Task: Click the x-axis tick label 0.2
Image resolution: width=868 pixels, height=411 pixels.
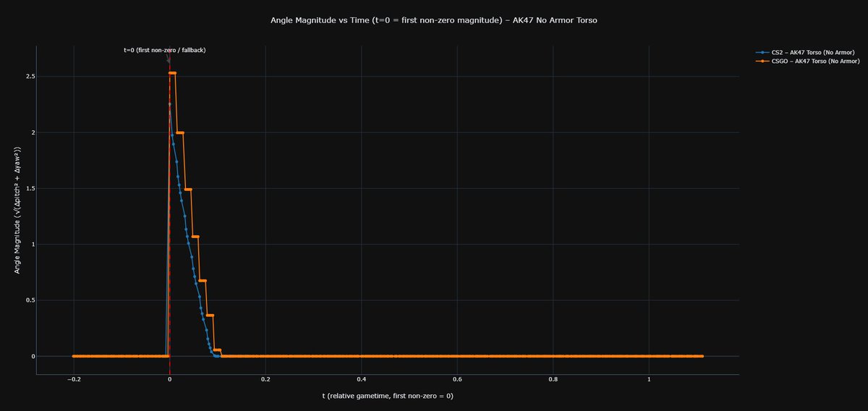Action: pyautogui.click(x=265, y=379)
